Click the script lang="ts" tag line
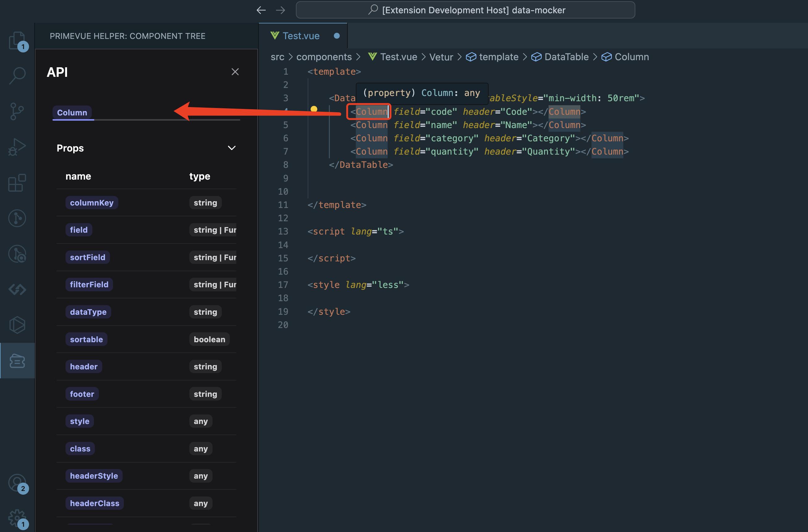The image size is (808, 532). [356, 231]
